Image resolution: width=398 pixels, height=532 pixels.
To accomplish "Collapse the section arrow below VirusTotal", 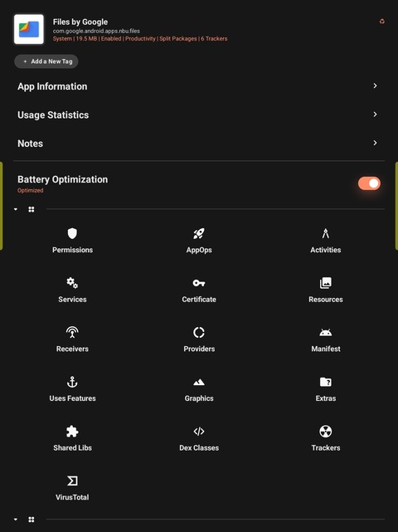I will pos(16,520).
